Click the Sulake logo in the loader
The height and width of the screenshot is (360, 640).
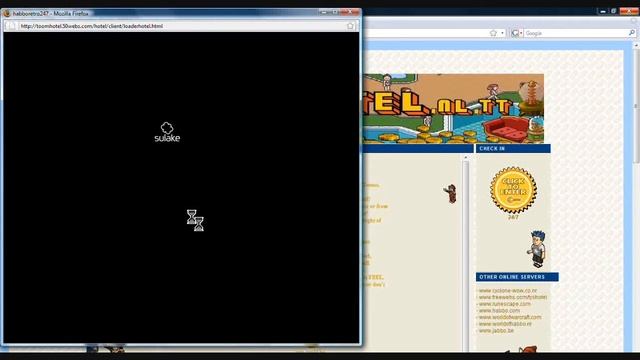click(x=167, y=133)
